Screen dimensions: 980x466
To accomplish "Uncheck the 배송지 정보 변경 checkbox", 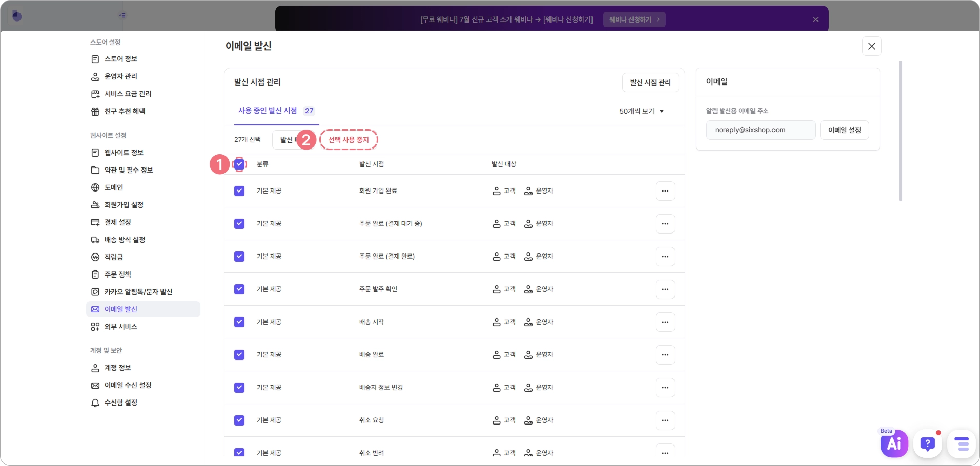I will click(x=239, y=388).
